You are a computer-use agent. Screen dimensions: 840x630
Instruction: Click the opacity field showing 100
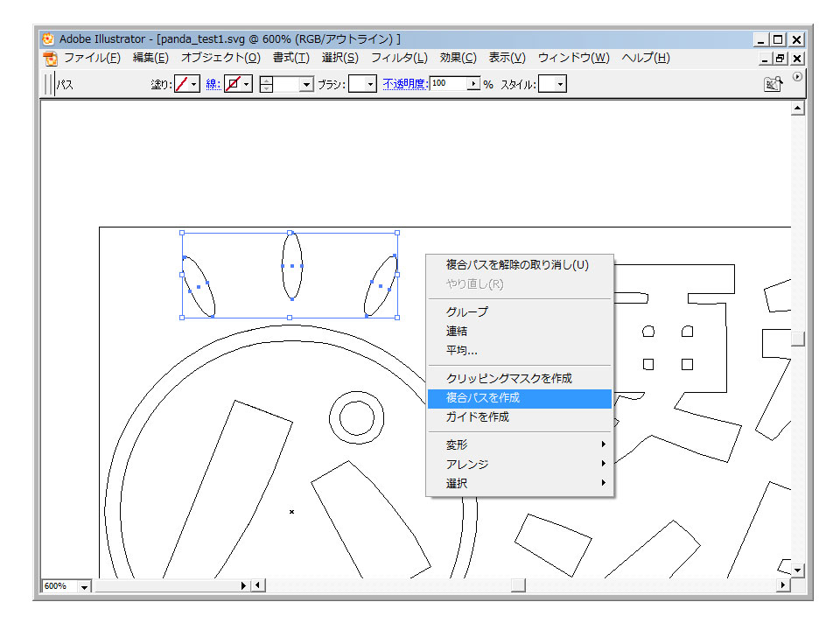click(448, 84)
